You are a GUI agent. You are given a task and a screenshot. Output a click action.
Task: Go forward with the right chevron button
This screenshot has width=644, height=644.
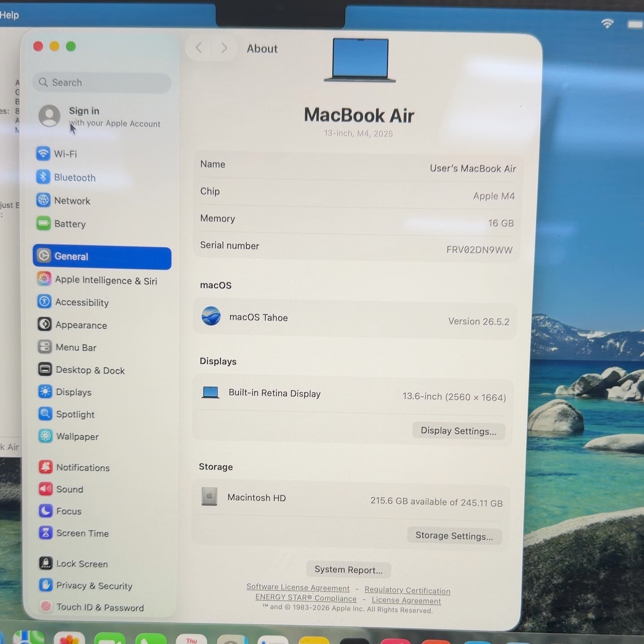[x=224, y=48]
